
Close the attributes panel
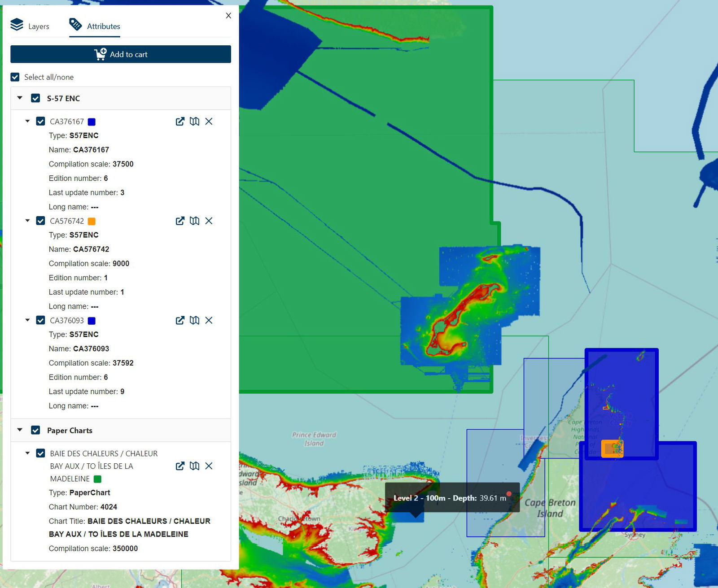[228, 16]
